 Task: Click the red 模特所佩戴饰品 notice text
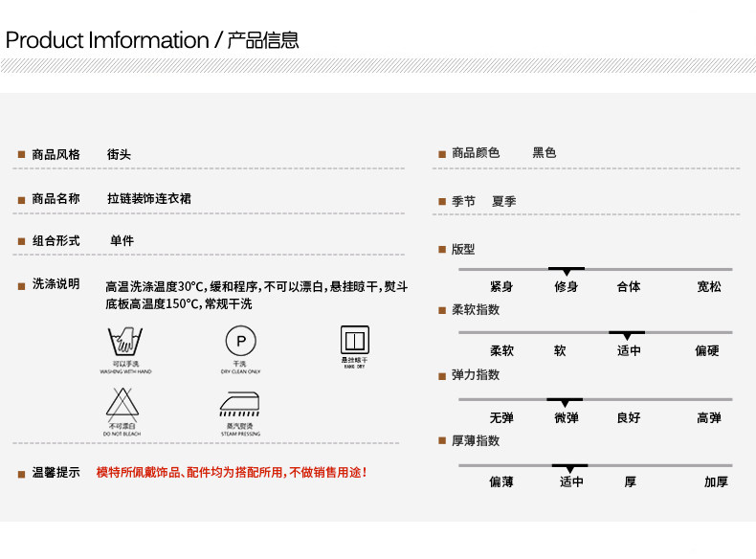pos(232,472)
